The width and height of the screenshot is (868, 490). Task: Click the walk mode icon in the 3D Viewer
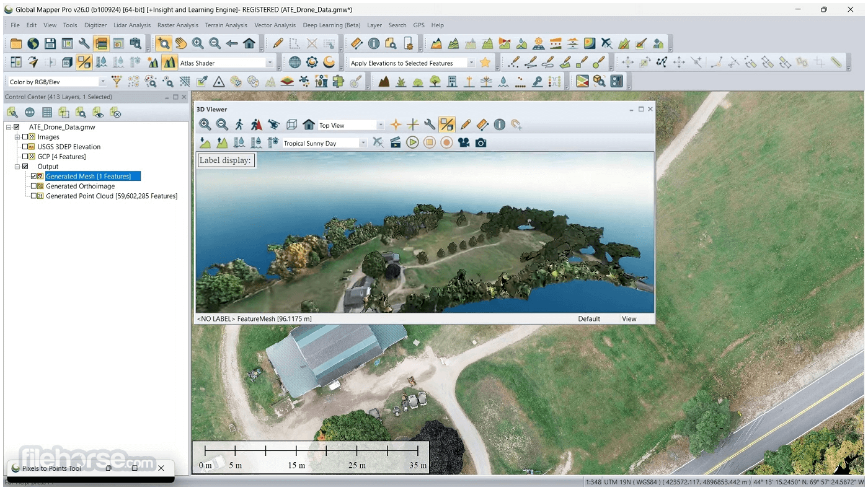[239, 125]
